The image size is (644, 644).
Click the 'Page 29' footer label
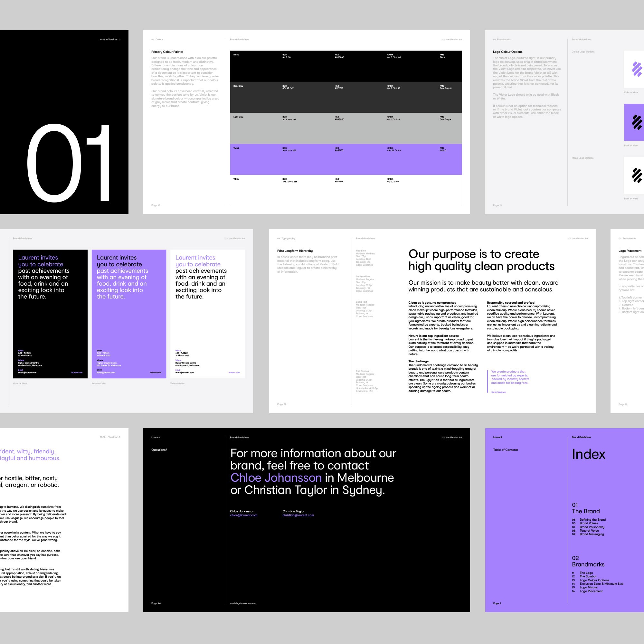[x=282, y=404]
